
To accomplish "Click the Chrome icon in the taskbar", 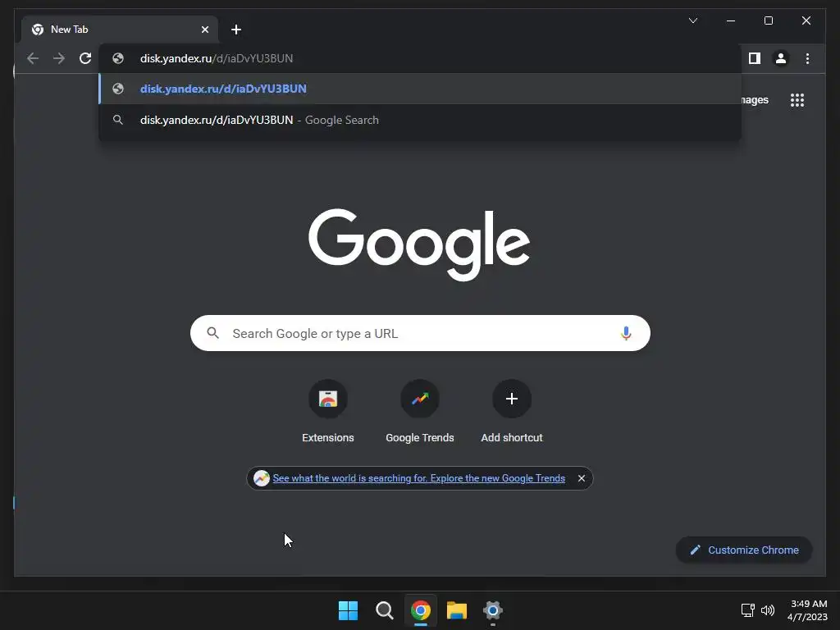I will [421, 610].
